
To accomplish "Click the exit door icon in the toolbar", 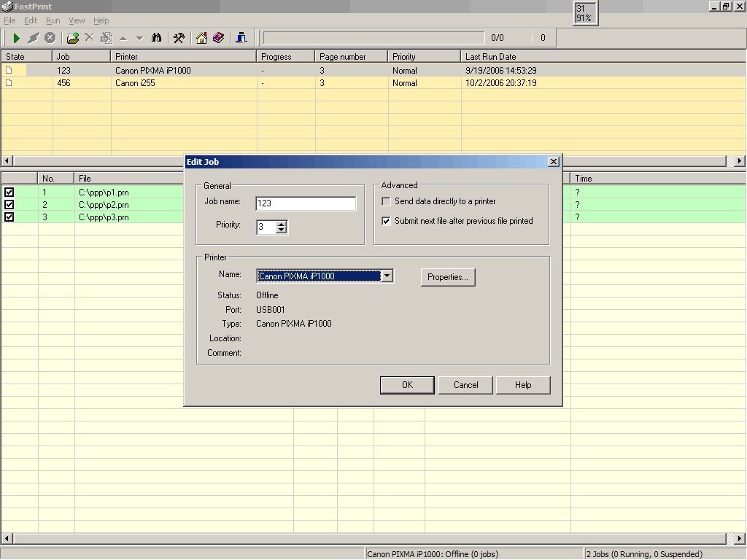I will click(241, 38).
